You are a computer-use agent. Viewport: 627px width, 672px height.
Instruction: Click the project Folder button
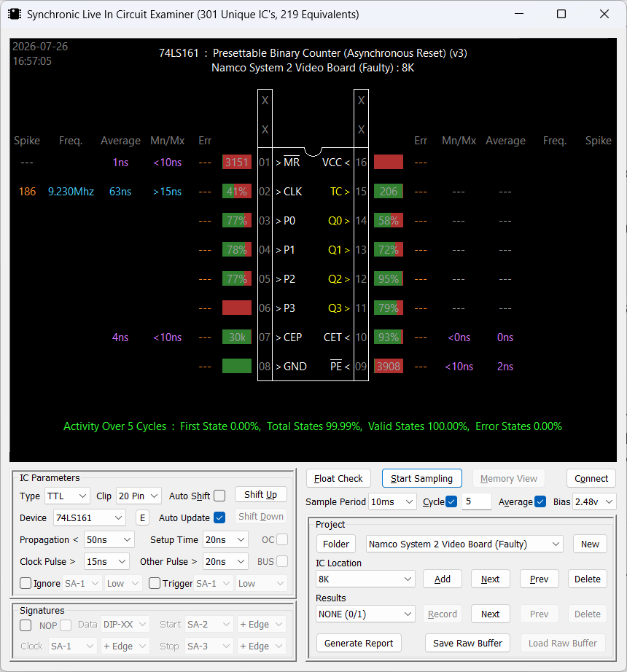coord(336,544)
